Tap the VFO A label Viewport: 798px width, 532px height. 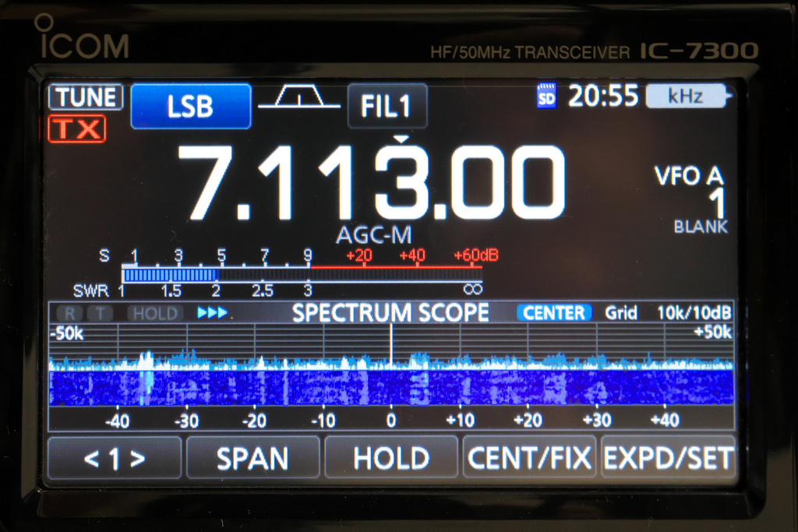click(689, 176)
